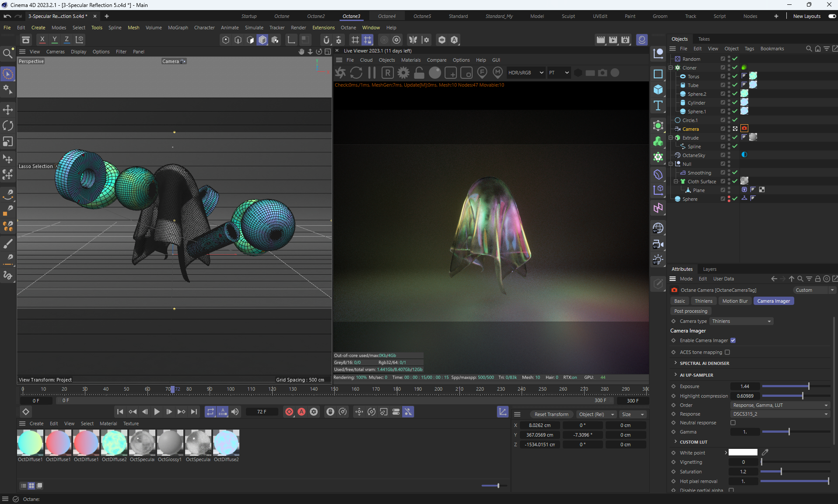
Task: Toggle Neutral response checkbox
Action: click(x=733, y=423)
